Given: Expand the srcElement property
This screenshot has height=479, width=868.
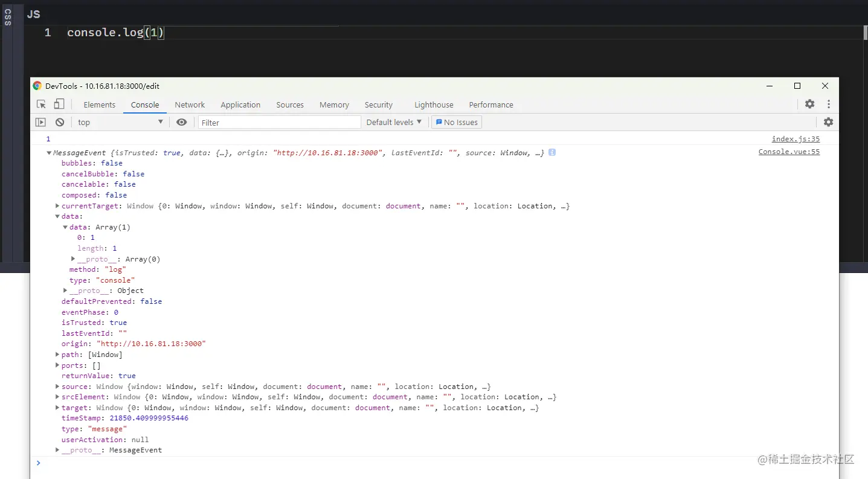Looking at the screenshot, I should coord(57,397).
